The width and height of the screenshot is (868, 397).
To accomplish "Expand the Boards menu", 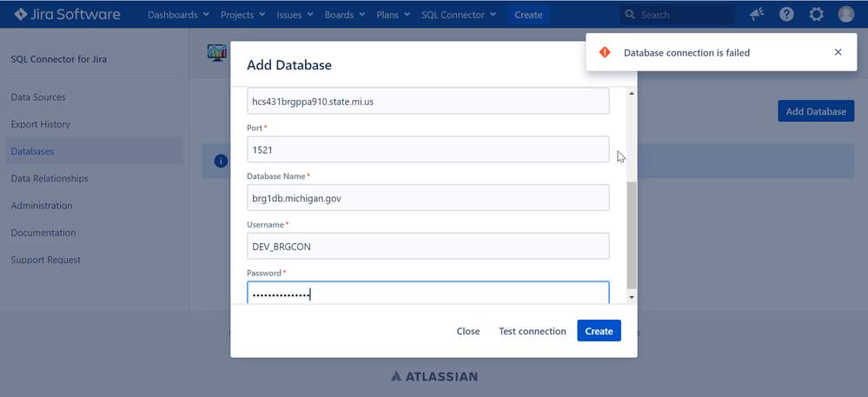I will click(x=345, y=15).
